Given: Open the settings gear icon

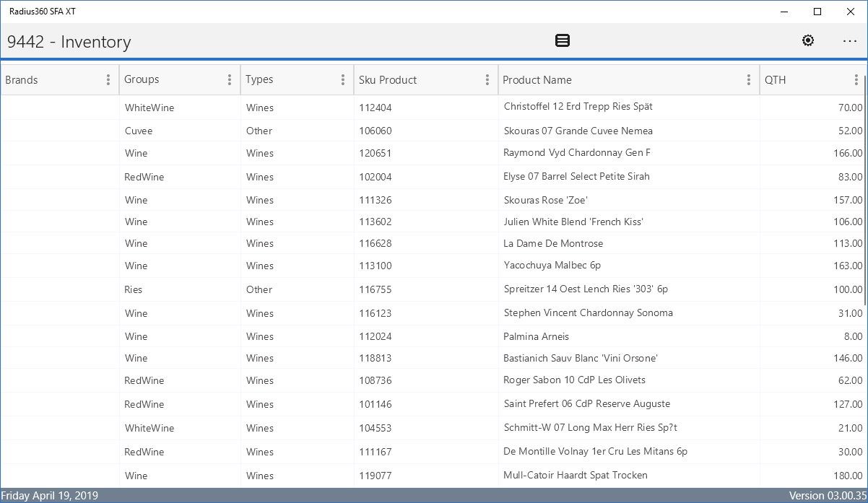Looking at the screenshot, I should [808, 41].
